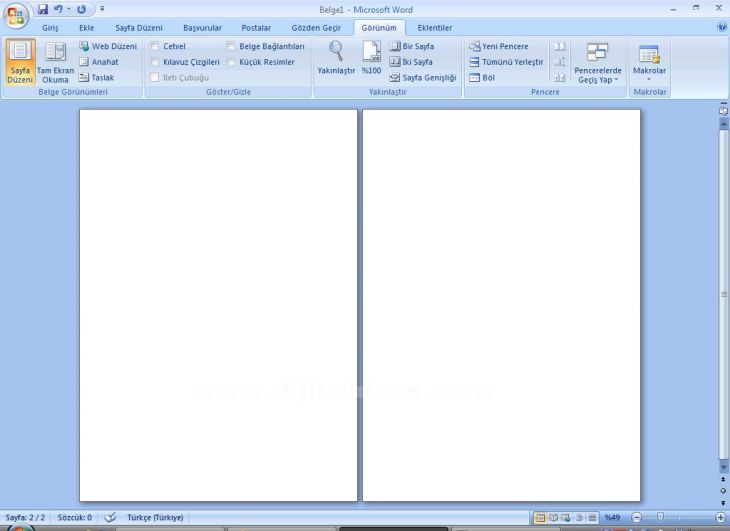This screenshot has width=730, height=531.
Task: Open Select Browse Object button
Action: (723, 491)
